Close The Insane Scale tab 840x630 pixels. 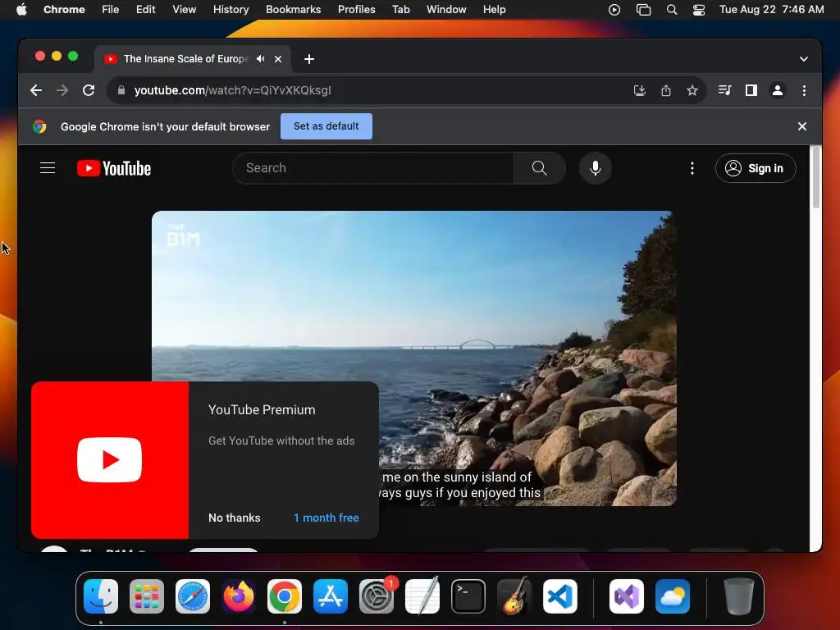tap(278, 59)
